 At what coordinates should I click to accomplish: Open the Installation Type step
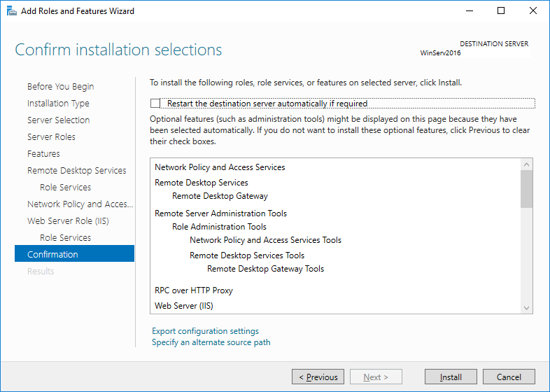[x=58, y=104]
